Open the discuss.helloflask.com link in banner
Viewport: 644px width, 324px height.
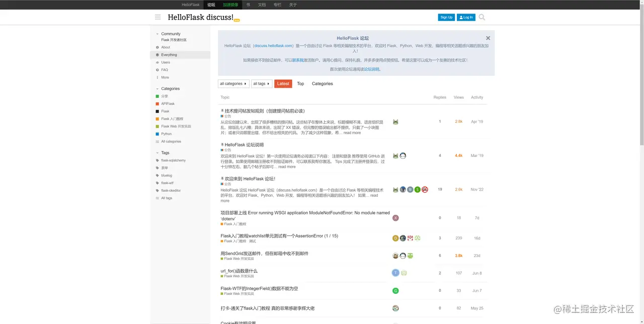[273, 46]
